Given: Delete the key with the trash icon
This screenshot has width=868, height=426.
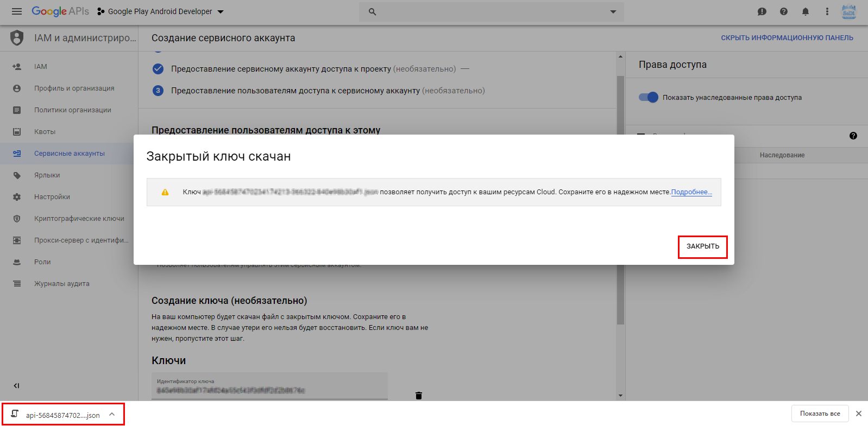Looking at the screenshot, I should (419, 395).
